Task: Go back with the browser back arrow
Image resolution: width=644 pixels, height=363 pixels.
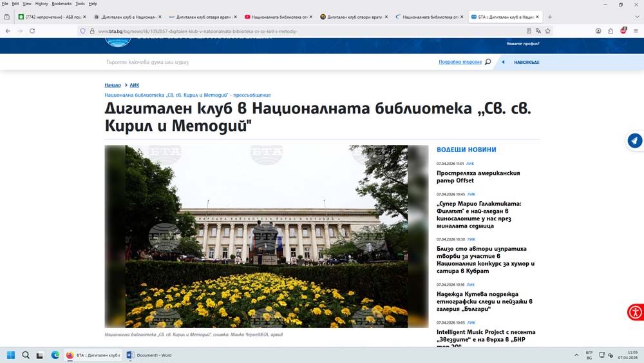Action: point(8,31)
